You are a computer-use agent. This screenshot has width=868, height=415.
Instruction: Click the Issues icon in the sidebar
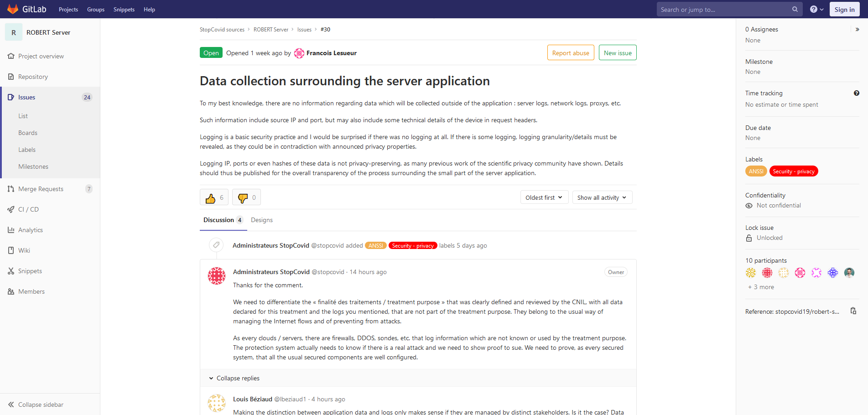11,97
